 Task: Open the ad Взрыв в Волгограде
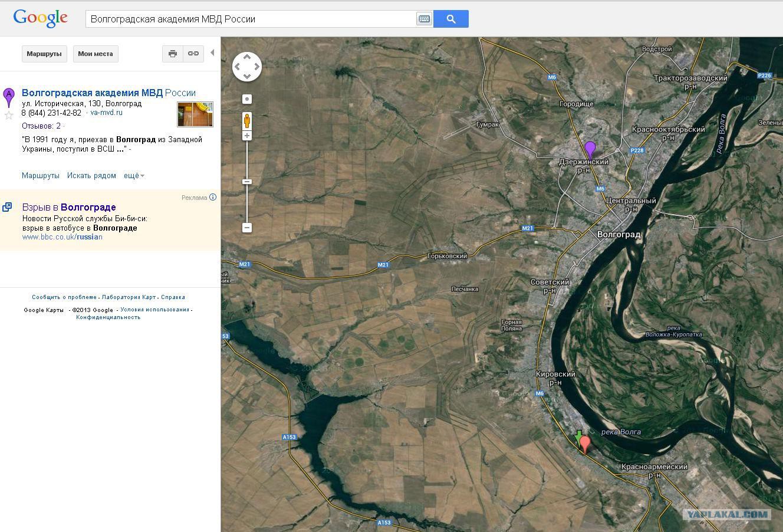click(69, 207)
